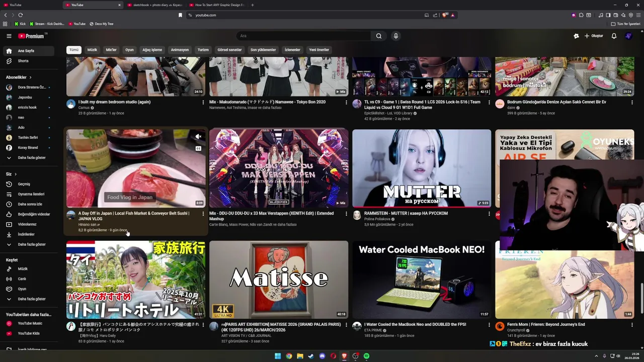
Task: Open İndirilenler downloads
Action: click(29, 234)
